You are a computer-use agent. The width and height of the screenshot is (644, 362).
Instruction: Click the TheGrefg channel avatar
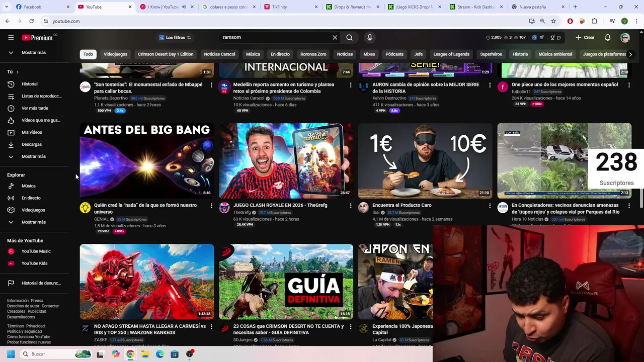tap(224, 208)
